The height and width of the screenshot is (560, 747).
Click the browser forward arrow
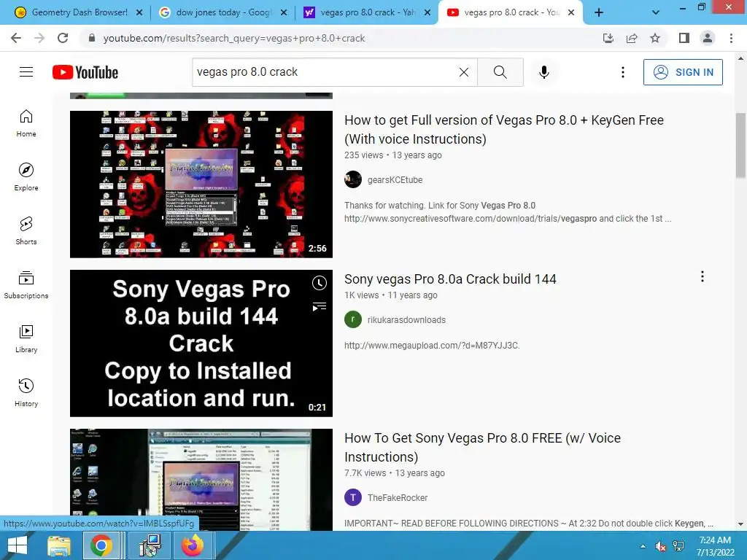(39, 38)
